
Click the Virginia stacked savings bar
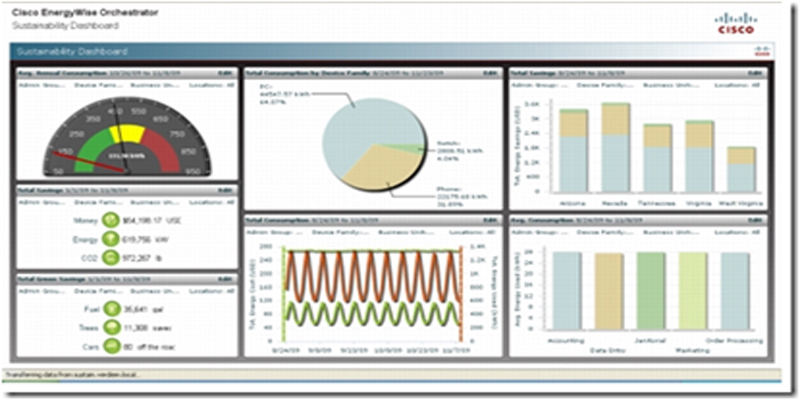coord(699,156)
